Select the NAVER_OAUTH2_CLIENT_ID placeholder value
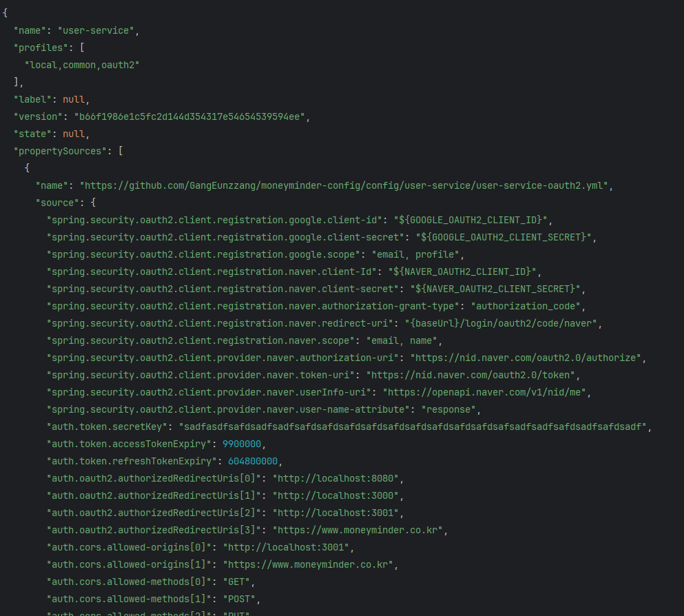This screenshot has width=684, height=616. click(462, 271)
